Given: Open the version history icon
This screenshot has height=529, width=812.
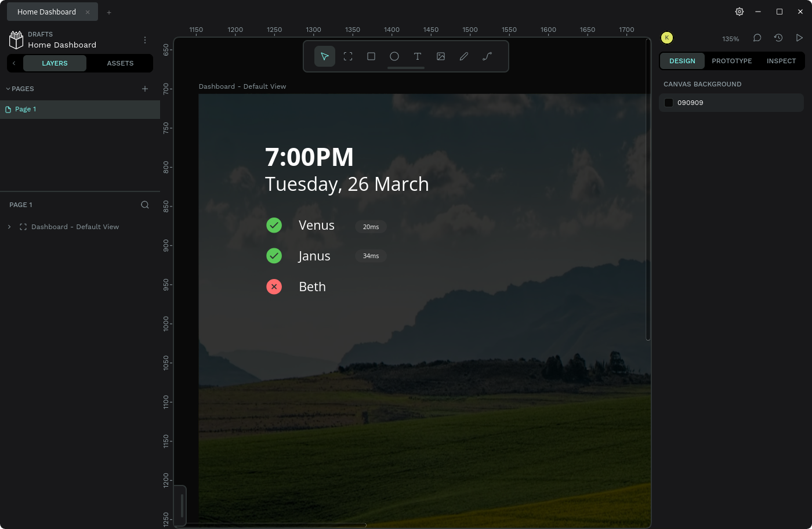Looking at the screenshot, I should click(x=778, y=38).
